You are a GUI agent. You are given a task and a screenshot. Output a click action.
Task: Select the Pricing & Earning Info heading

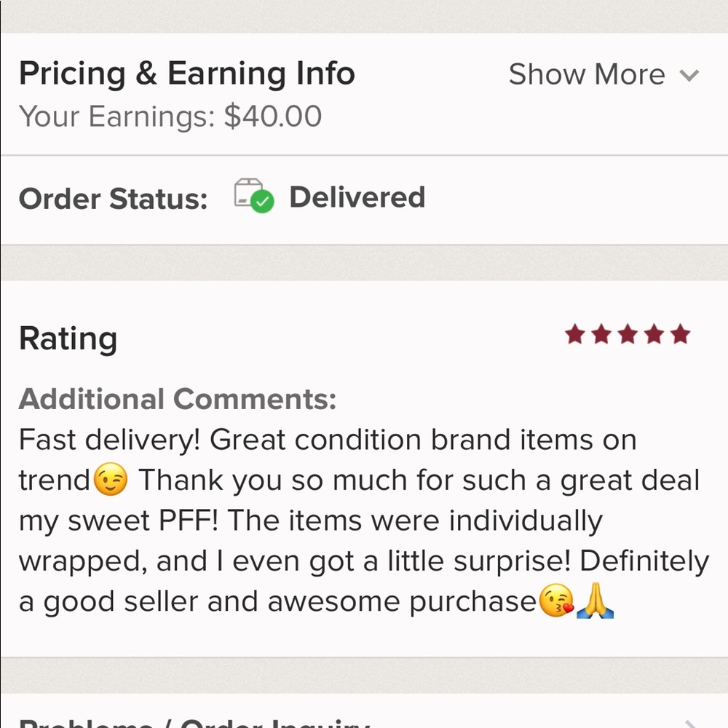[x=187, y=73]
